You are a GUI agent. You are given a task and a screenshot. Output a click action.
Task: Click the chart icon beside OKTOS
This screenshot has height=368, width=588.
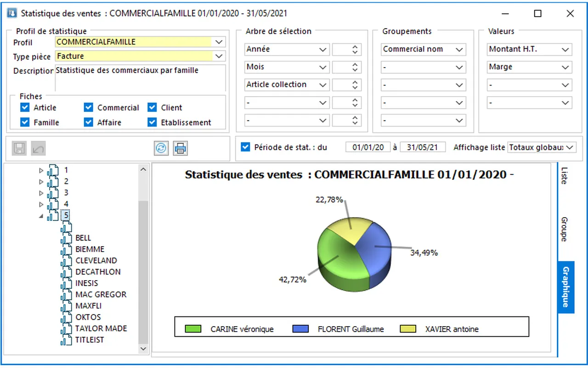[x=67, y=317]
